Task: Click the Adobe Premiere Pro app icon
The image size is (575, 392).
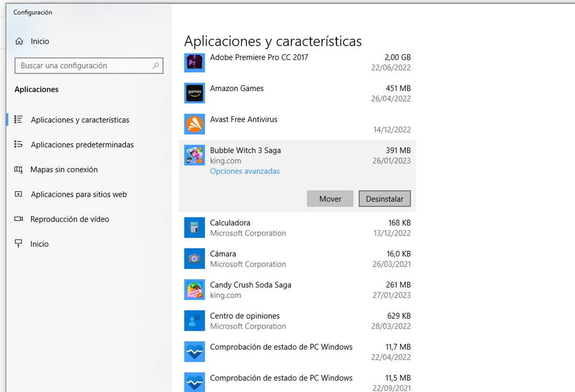Action: pos(195,63)
